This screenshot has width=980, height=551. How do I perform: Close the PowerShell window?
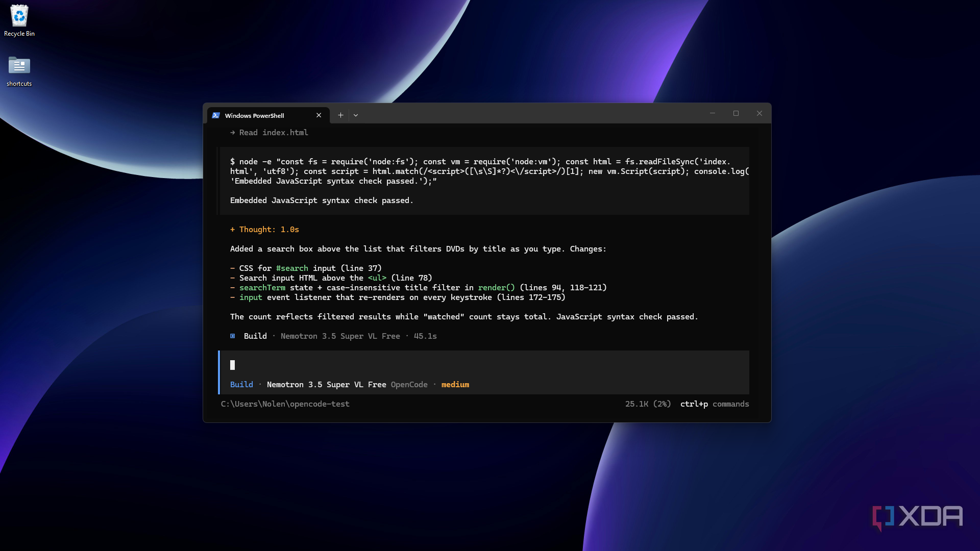click(759, 113)
